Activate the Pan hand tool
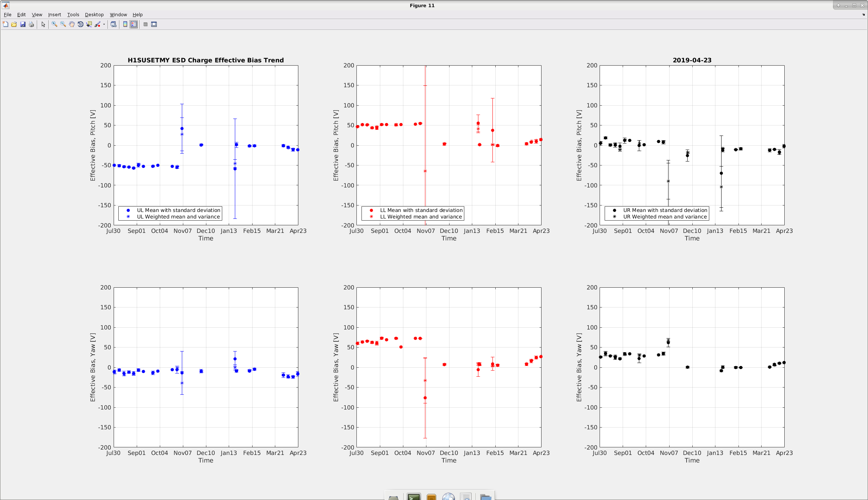Viewport: 868px width, 500px height. pyautogui.click(x=72, y=25)
